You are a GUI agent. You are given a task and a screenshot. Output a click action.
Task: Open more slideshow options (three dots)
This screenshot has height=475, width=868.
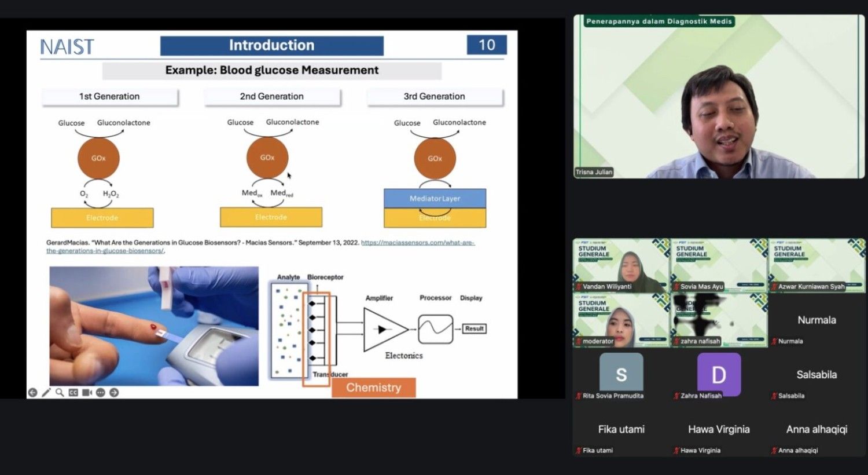[101, 393]
